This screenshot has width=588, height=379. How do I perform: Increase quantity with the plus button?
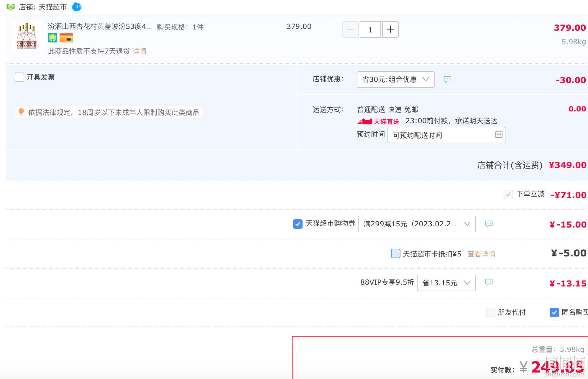390,29
